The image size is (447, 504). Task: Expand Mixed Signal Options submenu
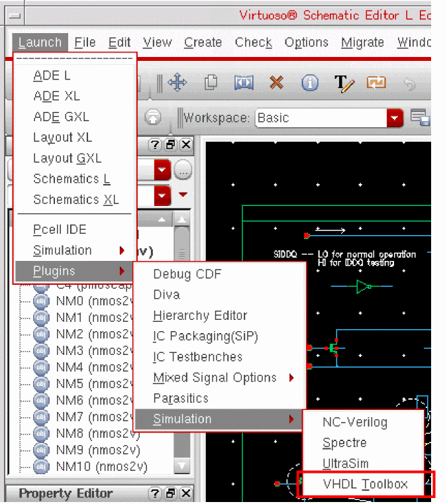click(x=220, y=378)
